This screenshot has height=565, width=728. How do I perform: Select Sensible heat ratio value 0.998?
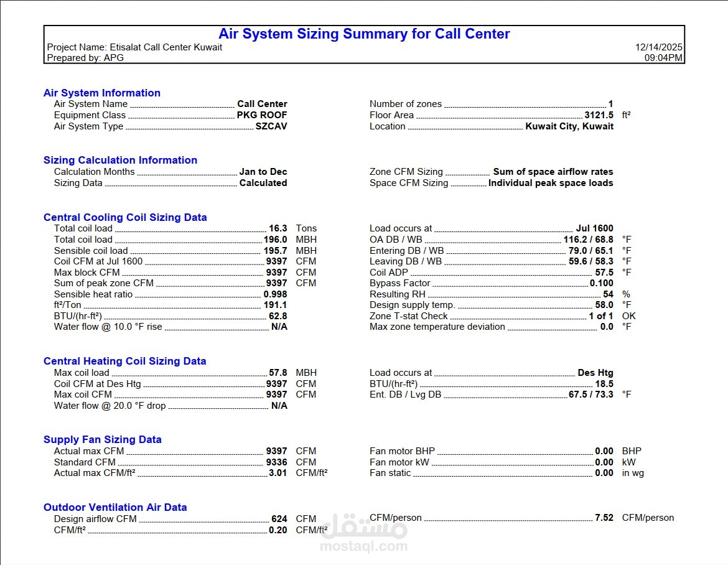[x=275, y=294]
